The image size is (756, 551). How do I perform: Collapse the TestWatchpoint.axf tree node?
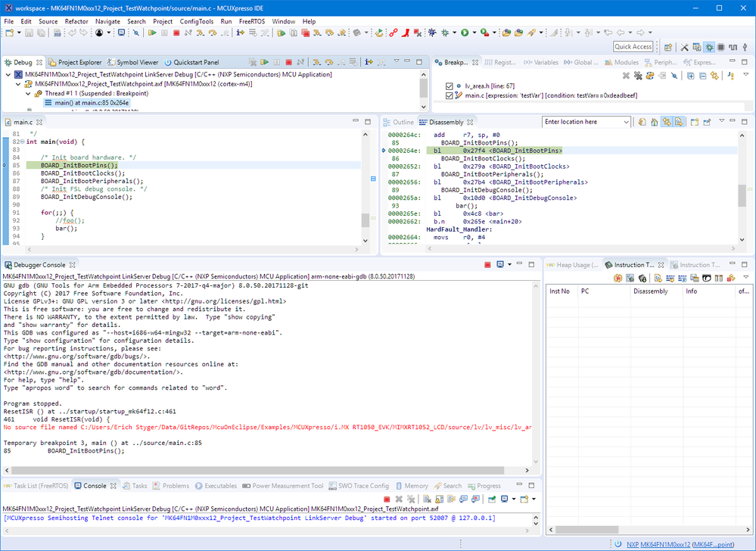click(18, 84)
